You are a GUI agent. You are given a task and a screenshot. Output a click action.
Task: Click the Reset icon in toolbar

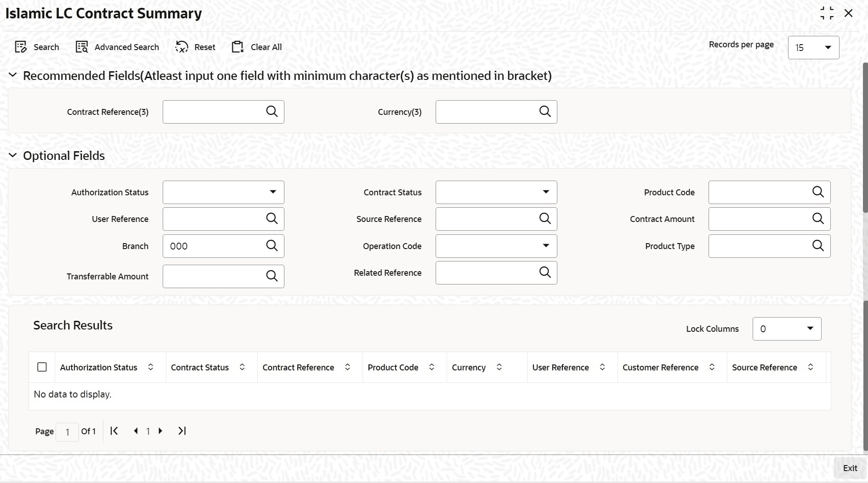[182, 47]
